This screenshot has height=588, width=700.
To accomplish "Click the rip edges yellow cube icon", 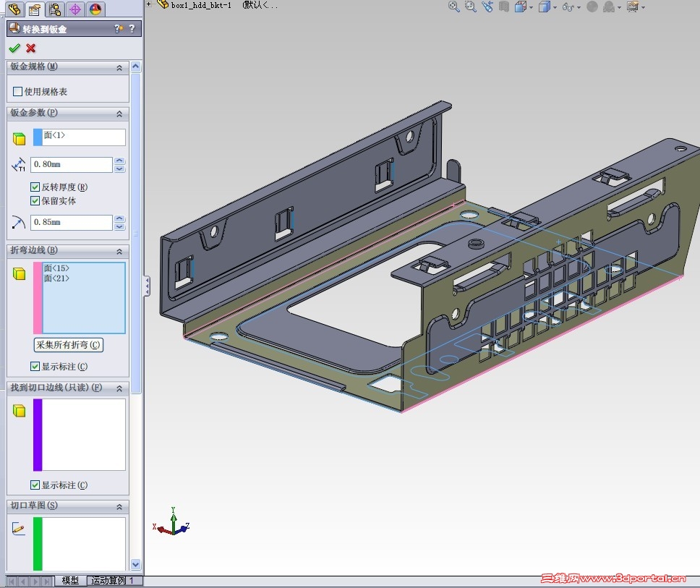I will [x=20, y=410].
